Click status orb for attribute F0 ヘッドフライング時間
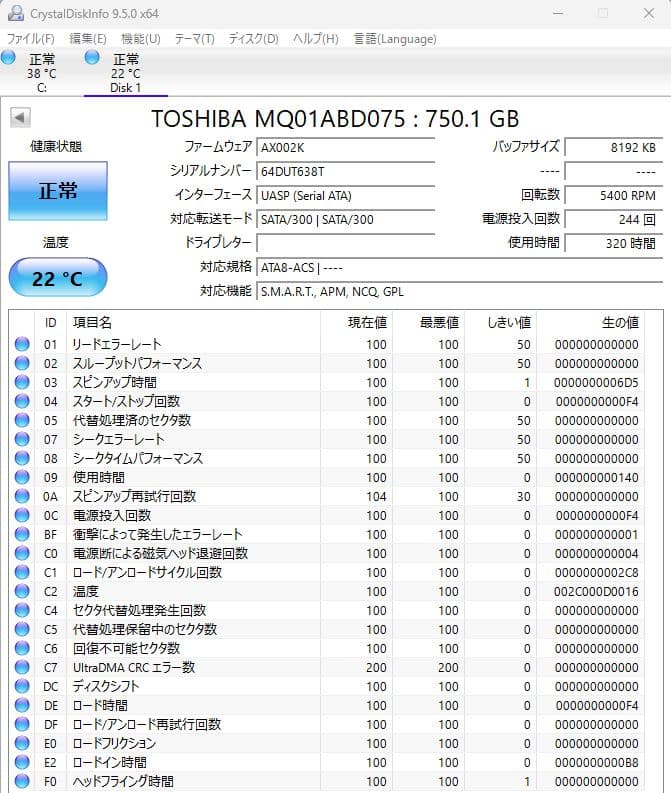Image resolution: width=671 pixels, height=793 pixels. [x=22, y=781]
